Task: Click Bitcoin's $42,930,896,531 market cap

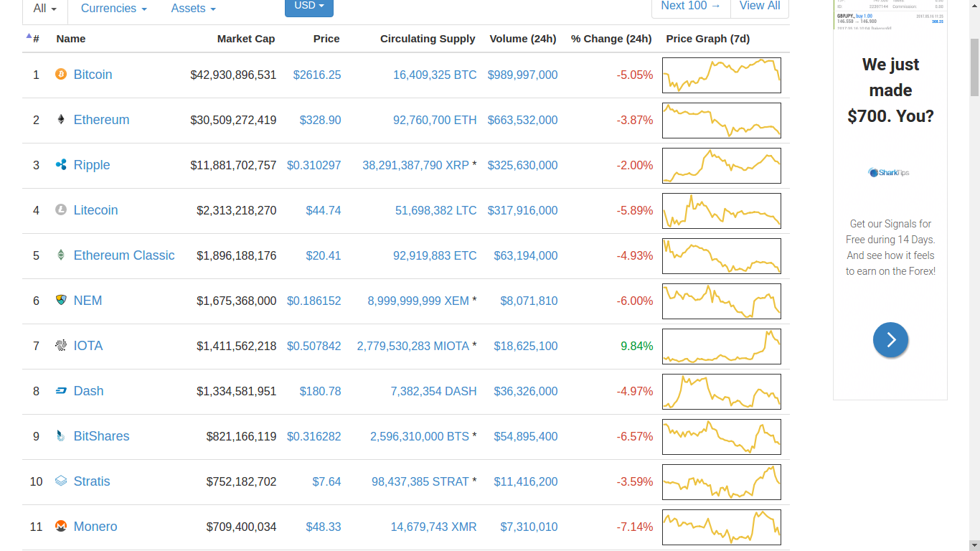Action: click(233, 75)
